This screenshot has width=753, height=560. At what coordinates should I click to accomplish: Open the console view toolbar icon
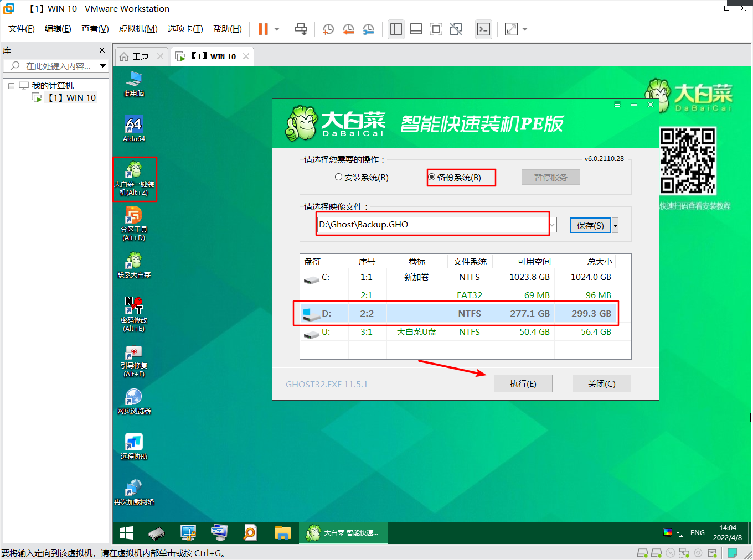(483, 29)
